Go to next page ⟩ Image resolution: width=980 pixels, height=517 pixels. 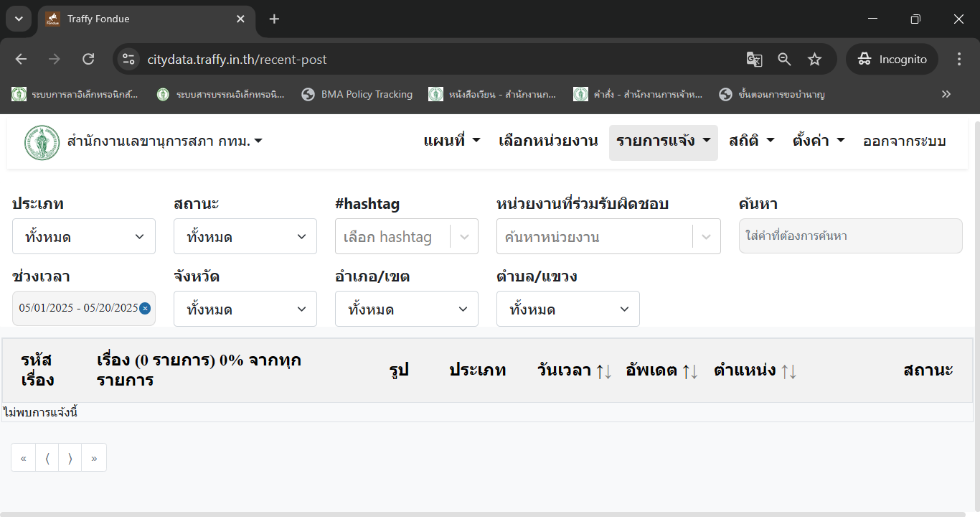(x=70, y=458)
